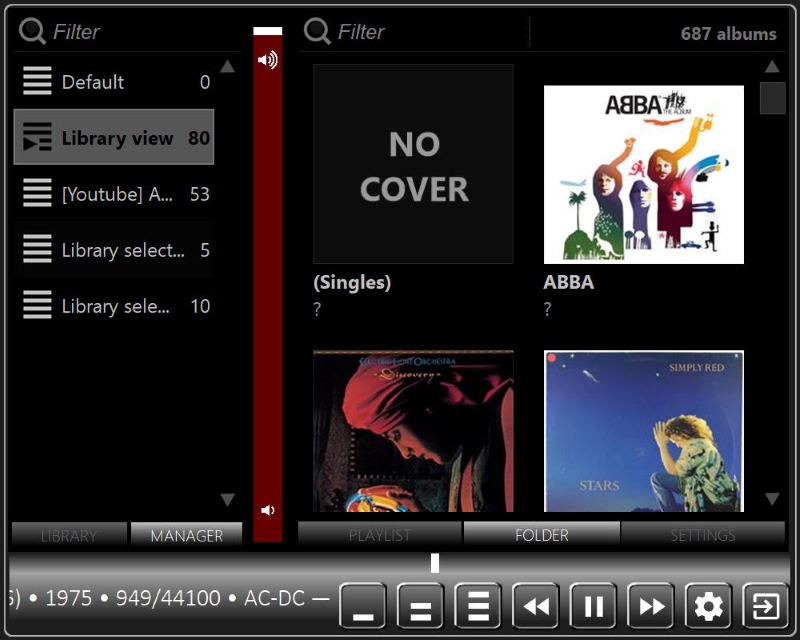Switch to the LIBRARY tab
The image size is (800, 640).
[x=69, y=535]
